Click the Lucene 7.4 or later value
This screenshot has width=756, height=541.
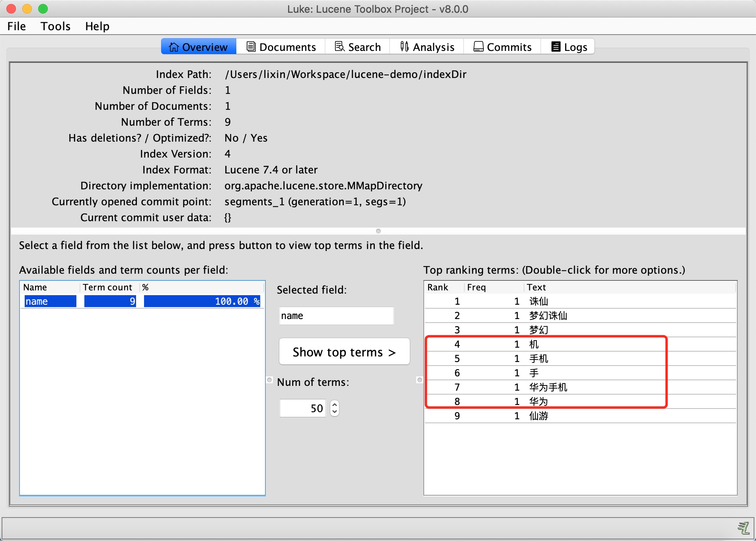pos(271,170)
